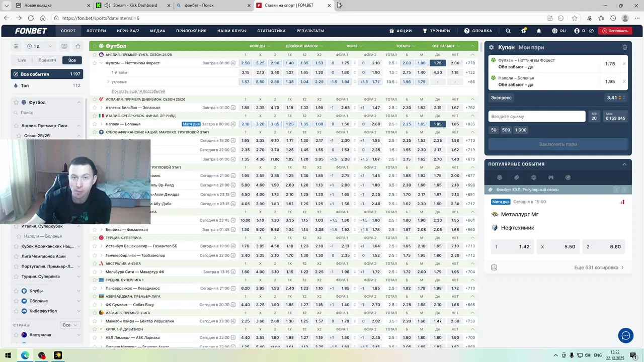Select quick stake 500
The height and width of the screenshot is (362, 644).
coord(506,130)
